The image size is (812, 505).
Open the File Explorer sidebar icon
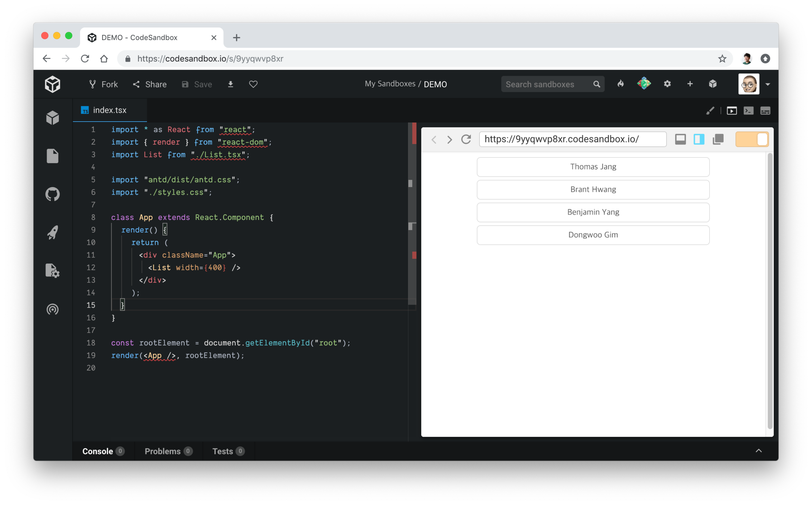(x=52, y=156)
